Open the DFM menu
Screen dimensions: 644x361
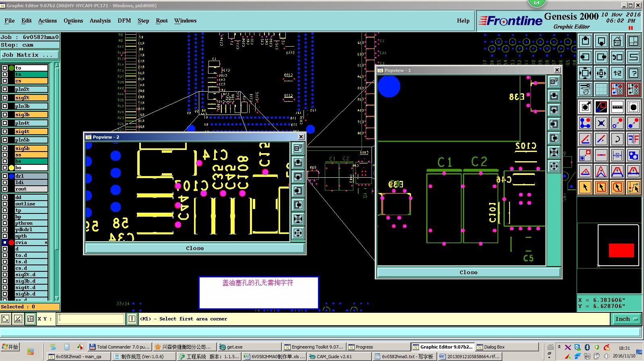tap(124, 21)
